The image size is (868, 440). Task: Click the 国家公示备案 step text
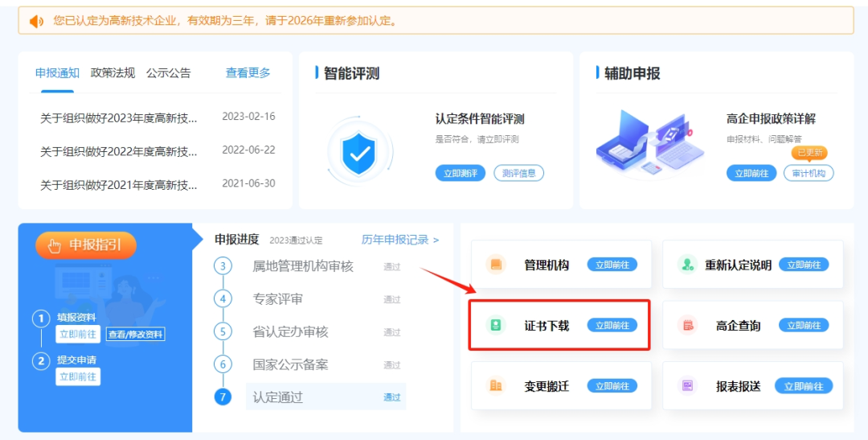(x=291, y=364)
